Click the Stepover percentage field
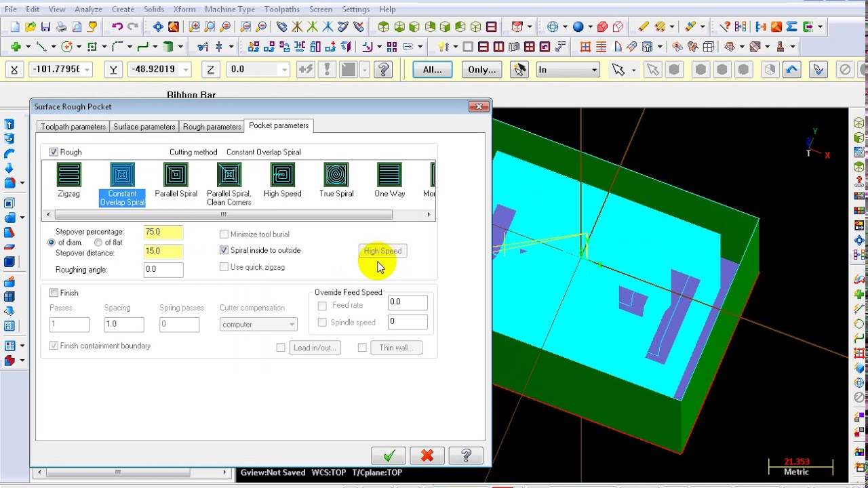 coord(163,232)
